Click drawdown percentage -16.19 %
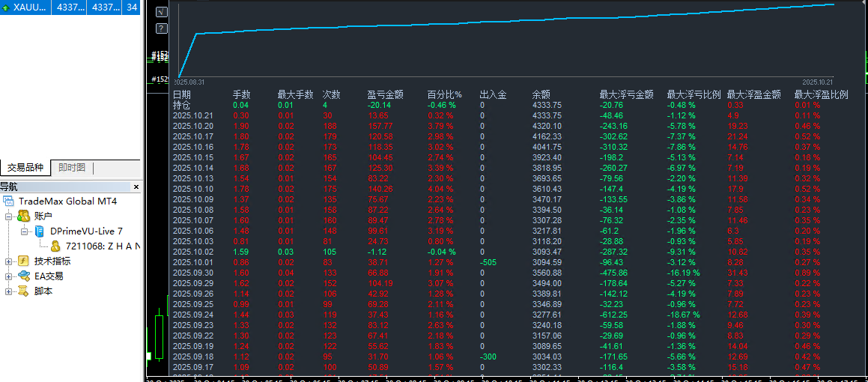Image resolution: width=868 pixels, height=382 pixels. coord(684,273)
